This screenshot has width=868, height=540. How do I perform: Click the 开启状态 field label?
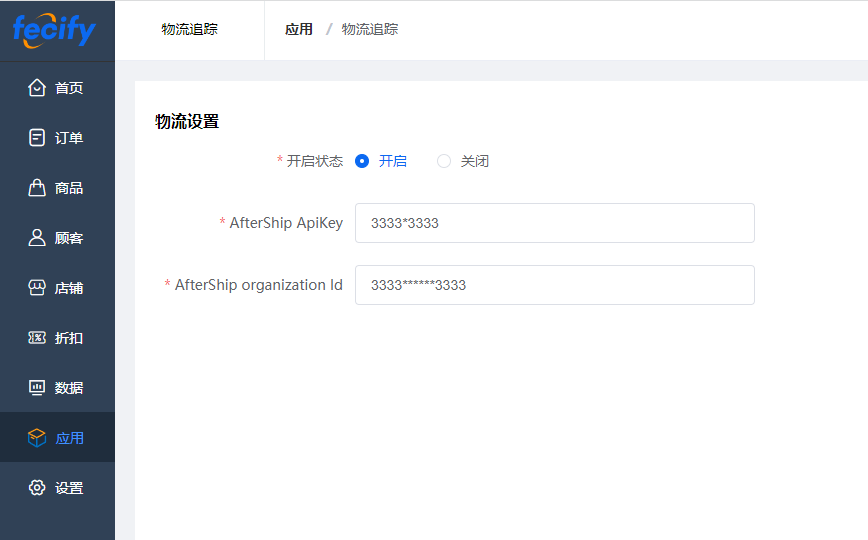315,161
